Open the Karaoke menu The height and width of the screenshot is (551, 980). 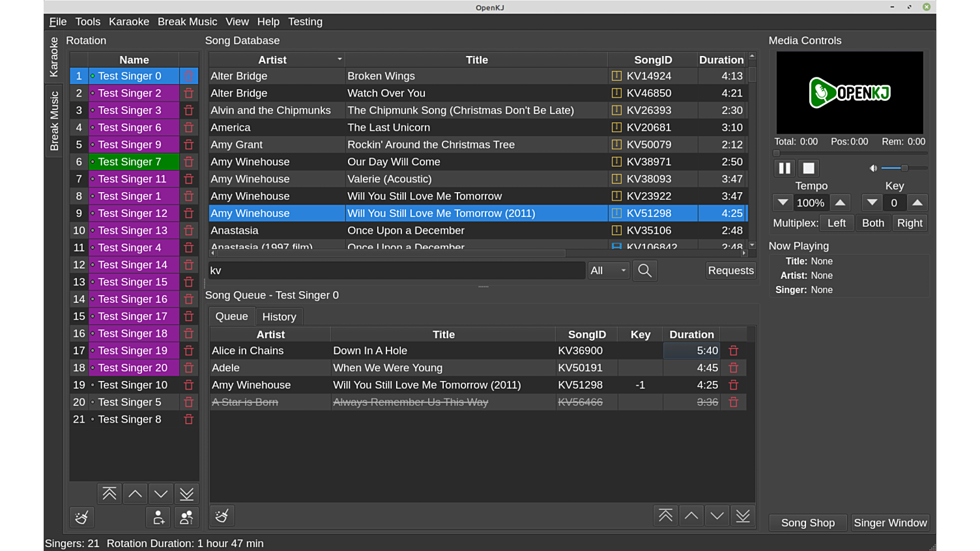[x=129, y=21]
